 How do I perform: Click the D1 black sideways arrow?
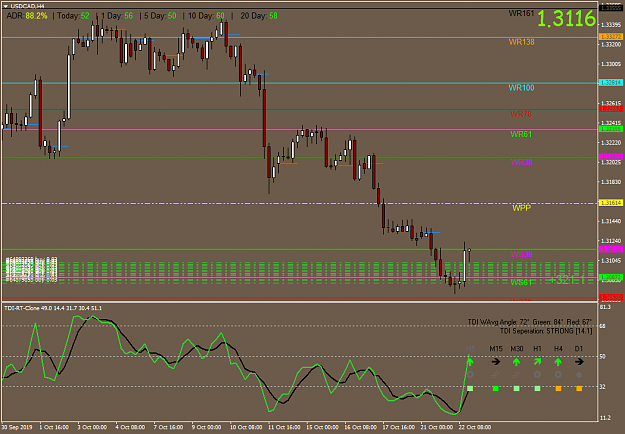coord(579,362)
